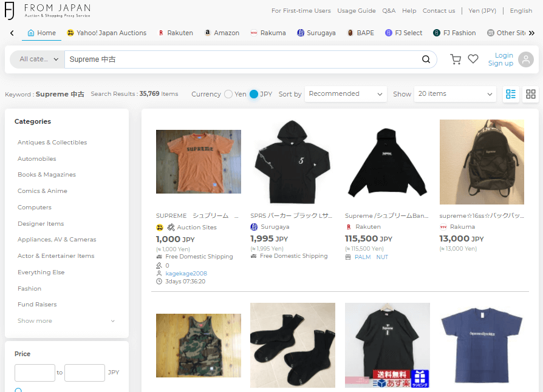Click the Login link
The width and height of the screenshot is (543, 392).
pos(504,55)
